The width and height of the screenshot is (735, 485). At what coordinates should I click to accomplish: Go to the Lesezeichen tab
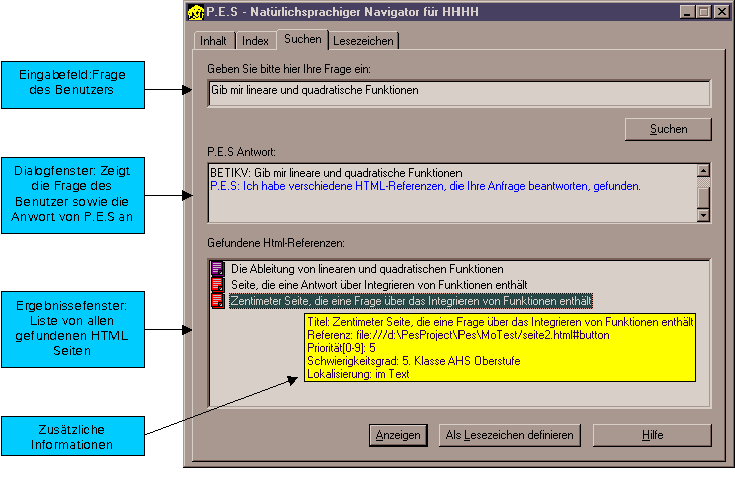(x=364, y=41)
